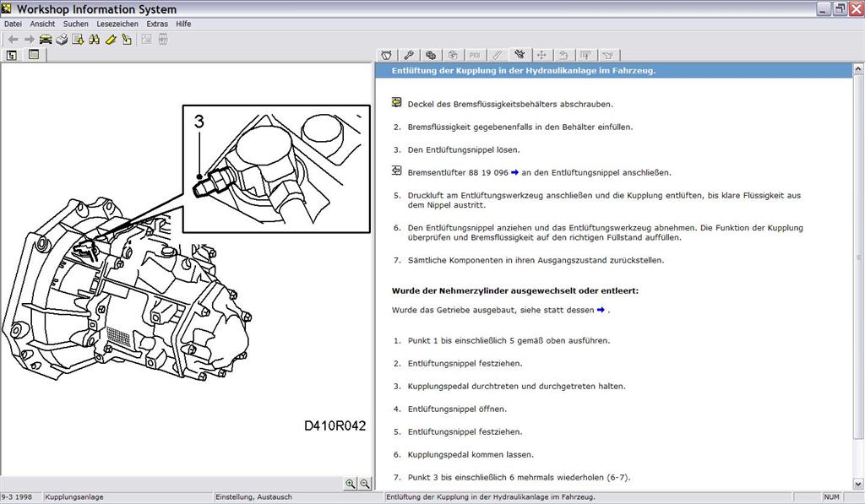The height and width of the screenshot is (504, 865).
Task: Toggle the tree structure view button
Action: click(x=12, y=55)
